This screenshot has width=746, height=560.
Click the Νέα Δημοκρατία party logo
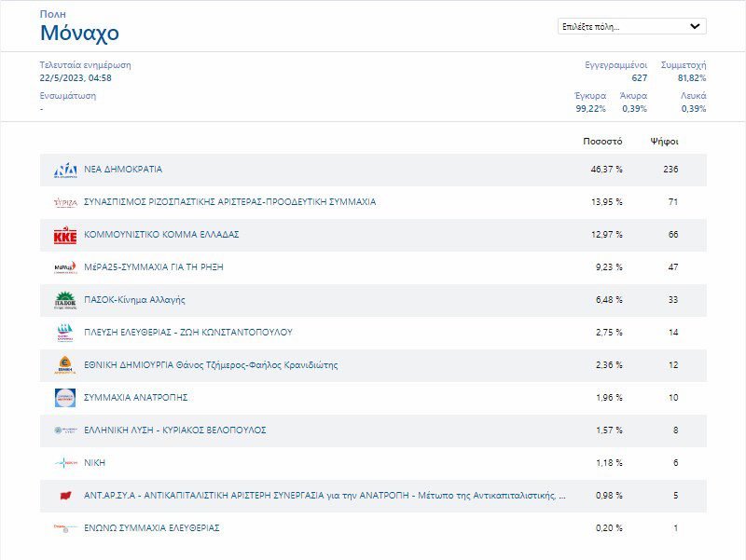tap(65, 170)
